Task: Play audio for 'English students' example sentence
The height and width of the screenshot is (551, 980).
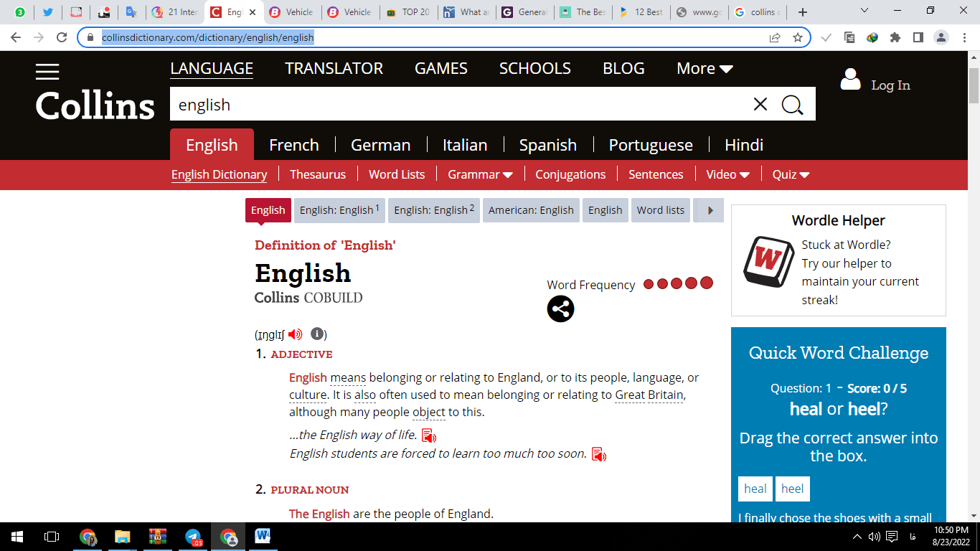Action: point(598,454)
